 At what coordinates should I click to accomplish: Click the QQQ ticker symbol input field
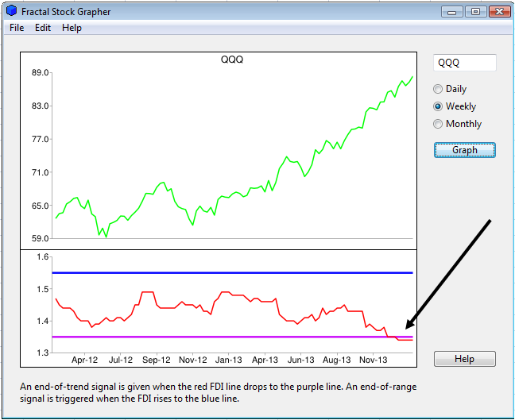465,63
